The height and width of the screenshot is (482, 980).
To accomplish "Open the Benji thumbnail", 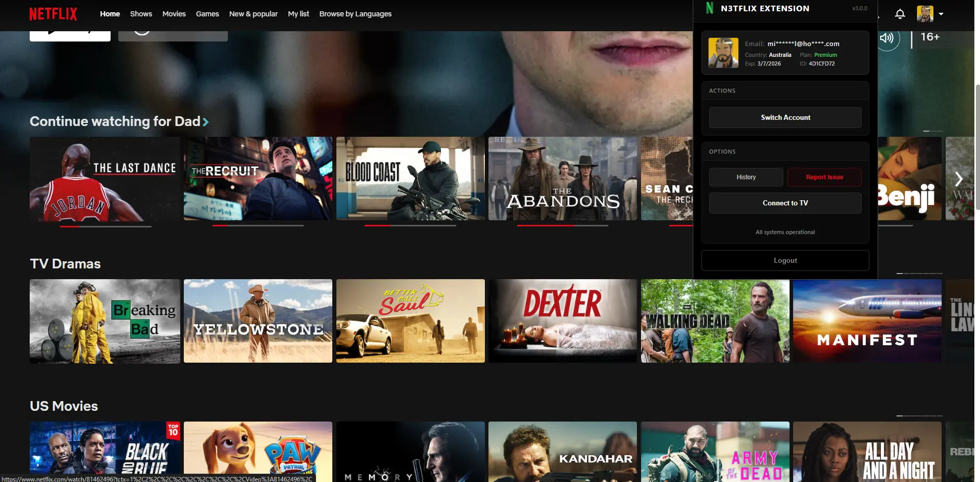I will [910, 179].
